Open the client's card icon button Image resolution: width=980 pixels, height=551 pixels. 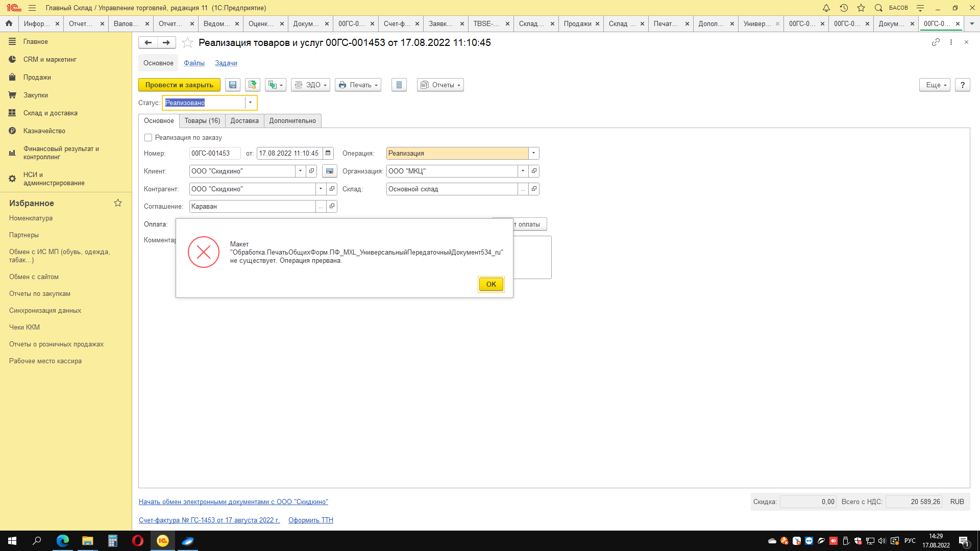coord(330,171)
